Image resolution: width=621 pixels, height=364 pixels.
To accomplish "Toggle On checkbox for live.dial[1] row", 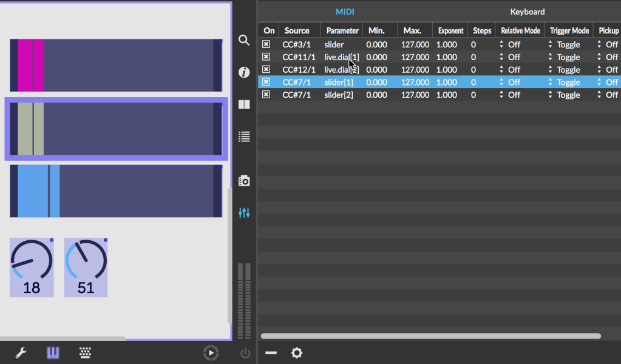I will click(x=266, y=57).
